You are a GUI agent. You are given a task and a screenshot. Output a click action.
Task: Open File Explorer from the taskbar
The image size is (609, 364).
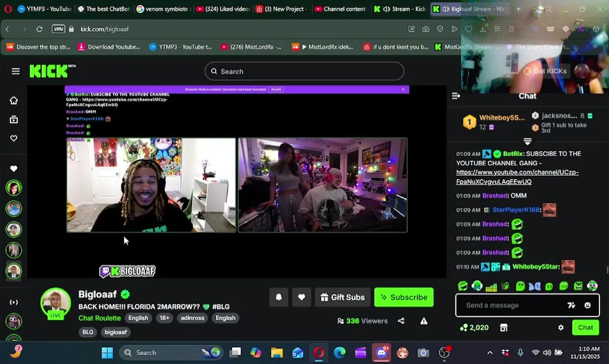277,353
